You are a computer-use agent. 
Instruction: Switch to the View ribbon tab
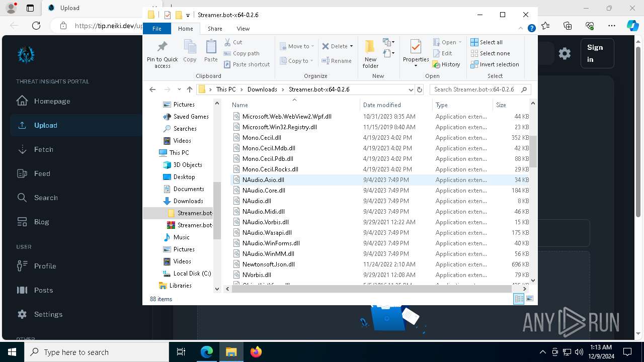(243, 29)
